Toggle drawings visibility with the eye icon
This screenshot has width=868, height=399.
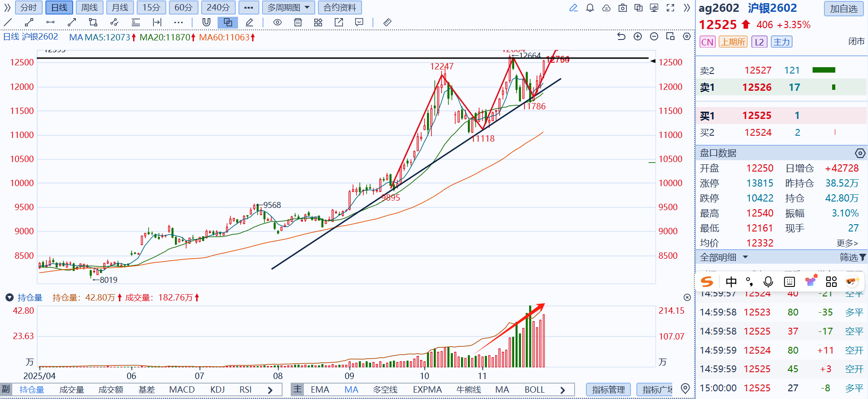coord(278,22)
